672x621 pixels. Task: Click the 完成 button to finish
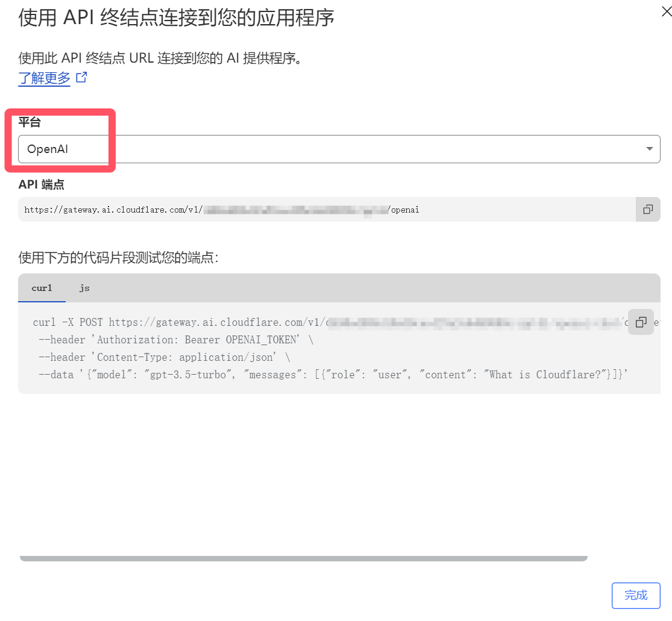click(x=636, y=595)
